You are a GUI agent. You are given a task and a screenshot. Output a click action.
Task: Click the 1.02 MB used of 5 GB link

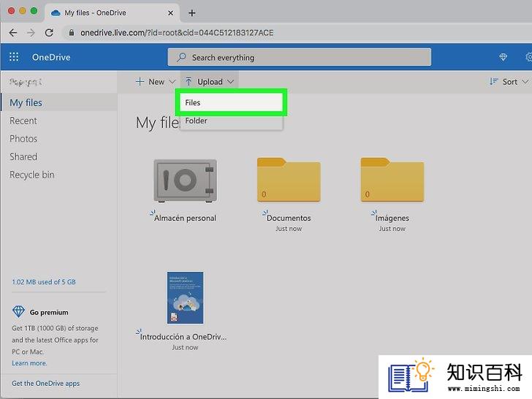44,282
